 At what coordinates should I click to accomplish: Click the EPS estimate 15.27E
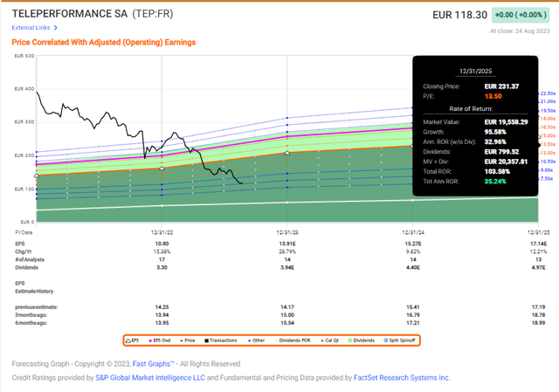click(413, 244)
